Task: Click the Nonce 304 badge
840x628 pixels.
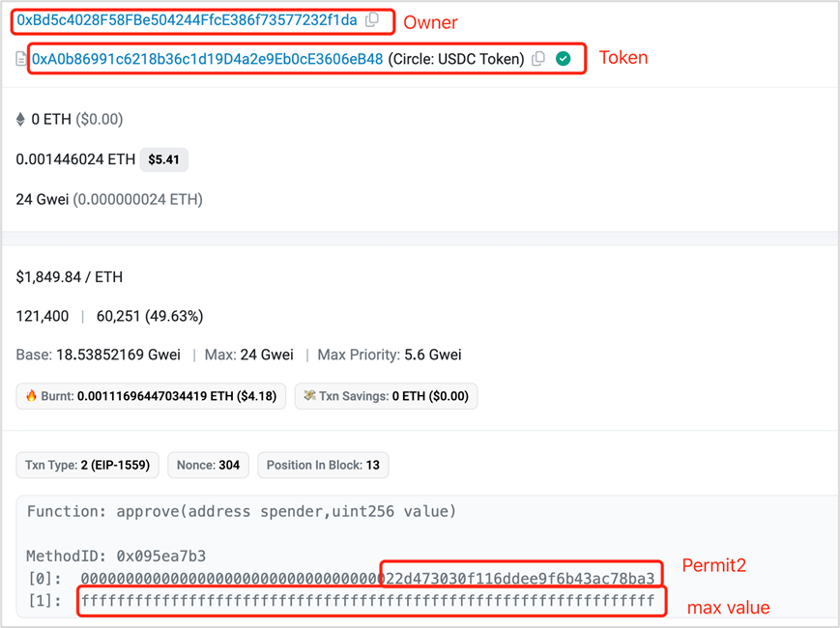Action: [x=208, y=465]
